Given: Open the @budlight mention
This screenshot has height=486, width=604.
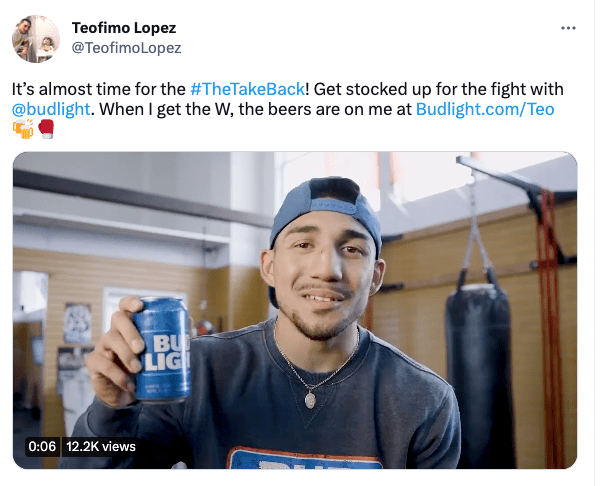Looking at the screenshot, I should [52, 108].
